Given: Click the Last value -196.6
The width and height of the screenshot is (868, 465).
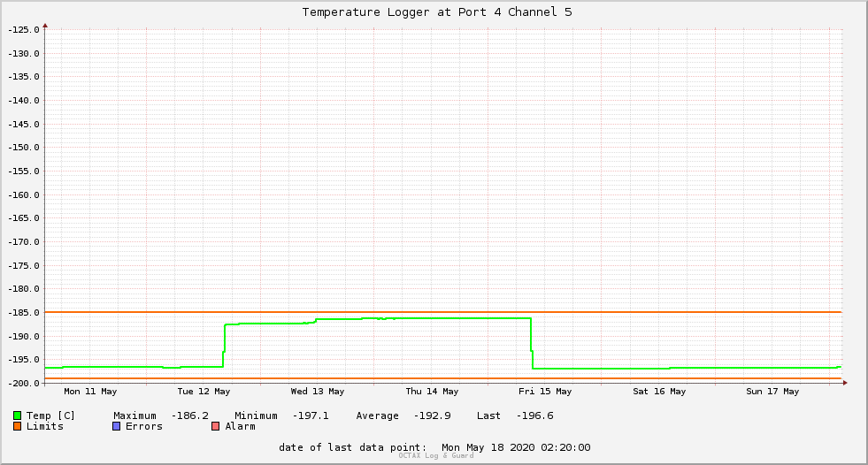Looking at the screenshot, I should (x=534, y=415).
